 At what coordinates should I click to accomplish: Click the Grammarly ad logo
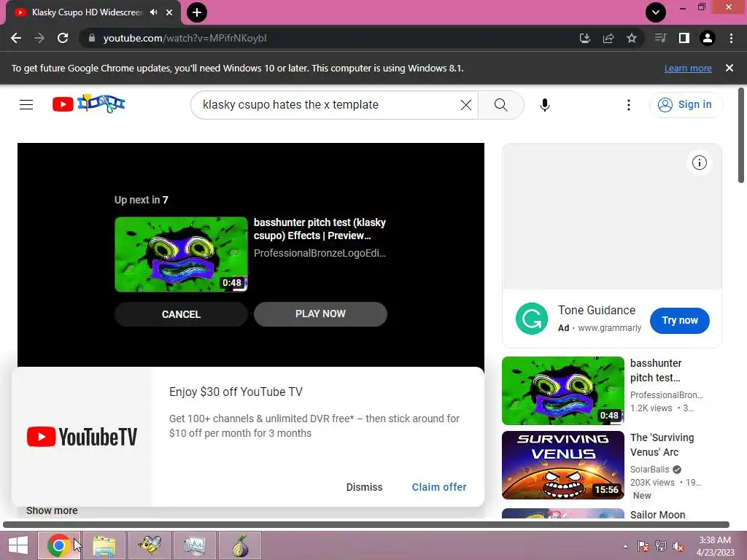pyautogui.click(x=532, y=319)
